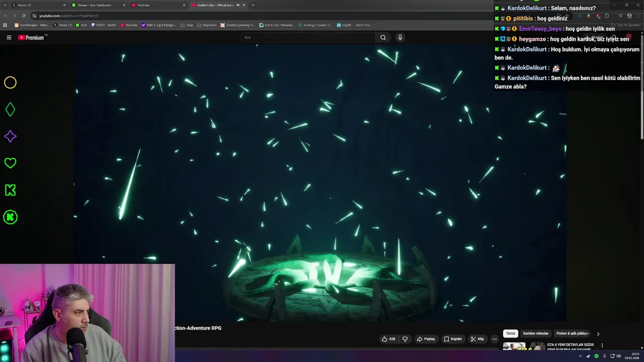Open more actions three-dot menu beside Klip
This screenshot has width=644, height=362.
[495, 339]
